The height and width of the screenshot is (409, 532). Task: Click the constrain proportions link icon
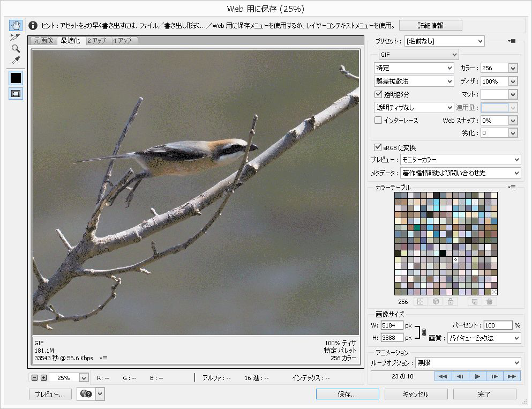423,332
